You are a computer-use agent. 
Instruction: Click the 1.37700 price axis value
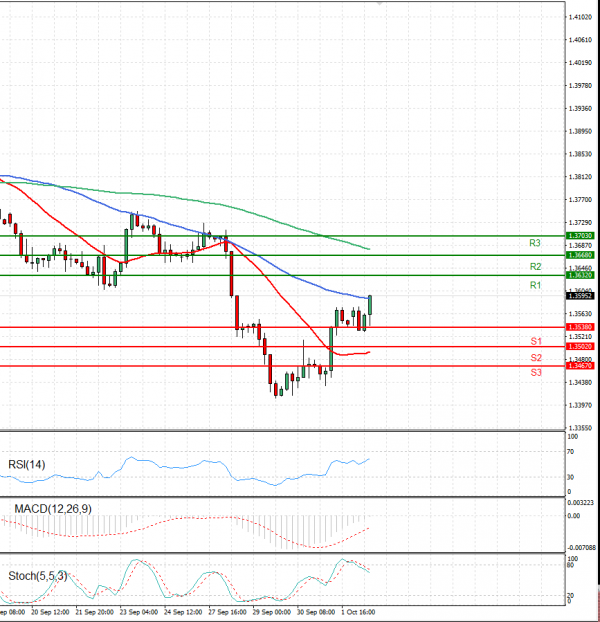pos(580,200)
